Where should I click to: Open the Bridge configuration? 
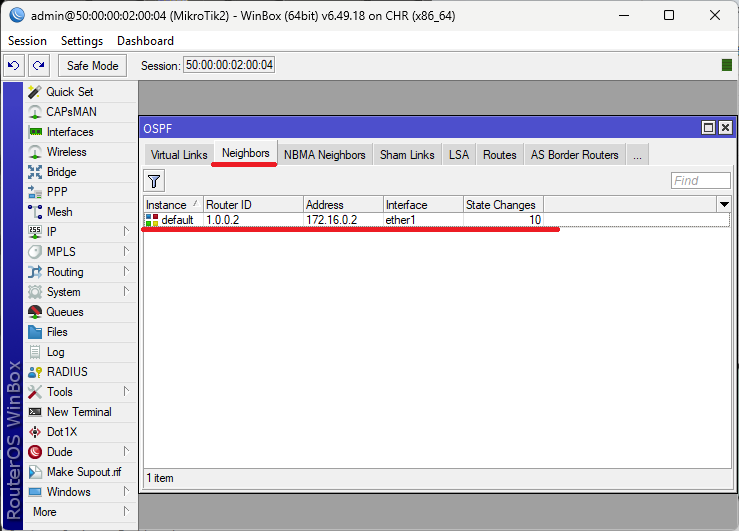click(61, 172)
